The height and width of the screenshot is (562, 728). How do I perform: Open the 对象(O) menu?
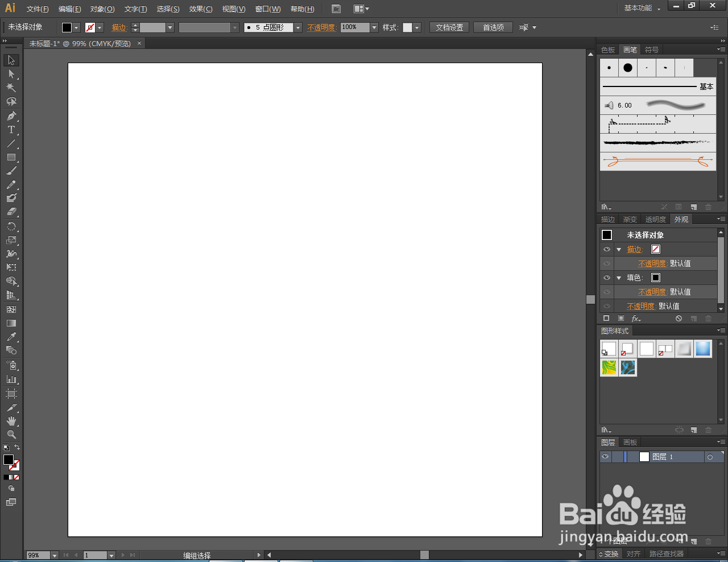coord(102,9)
